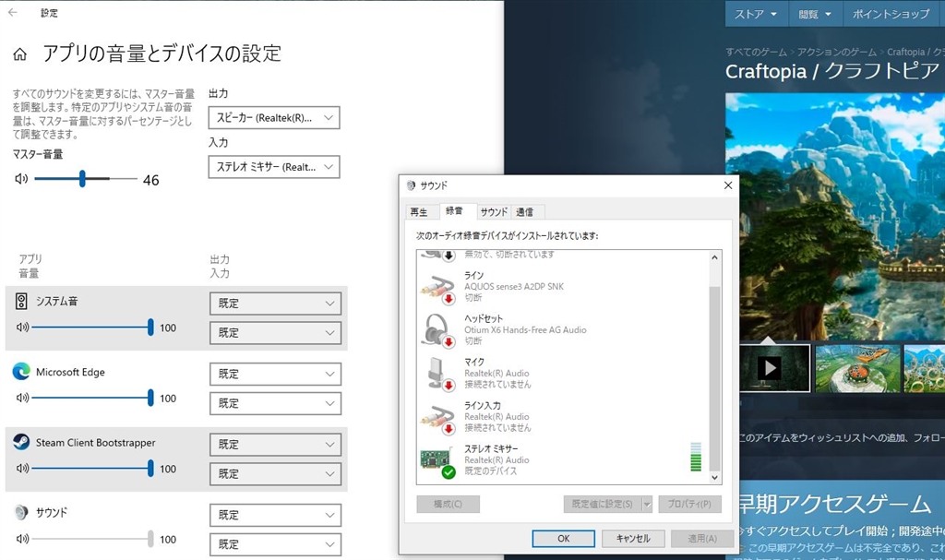Adjust Microsoft Edge volume slider handle
945x560 pixels.
tap(150, 398)
